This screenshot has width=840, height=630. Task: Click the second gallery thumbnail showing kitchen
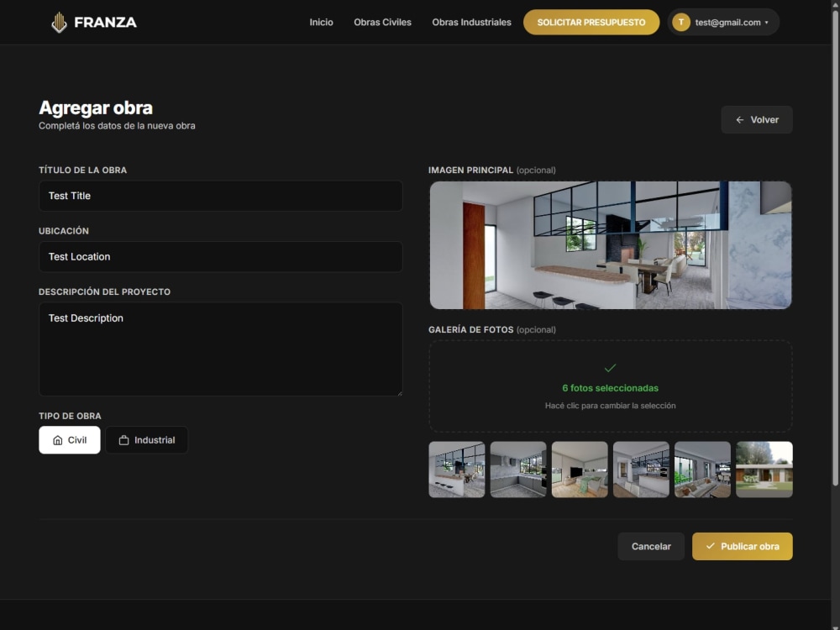[518, 470]
